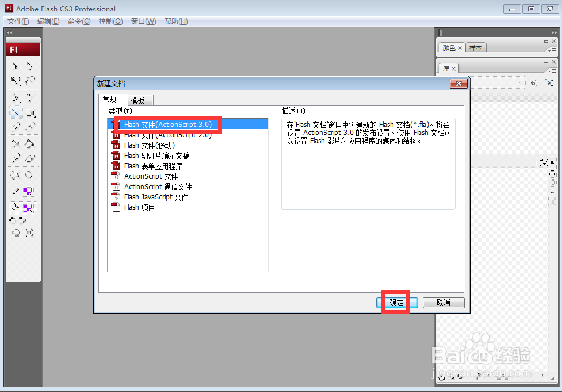Select Flash JavaScript 文件
This screenshot has height=392, width=562.
[x=188, y=197]
